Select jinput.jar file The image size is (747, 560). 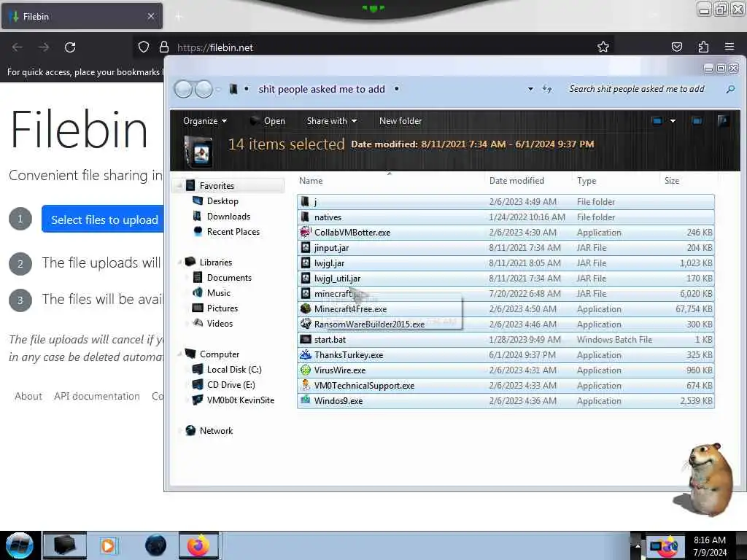pos(506,248)
